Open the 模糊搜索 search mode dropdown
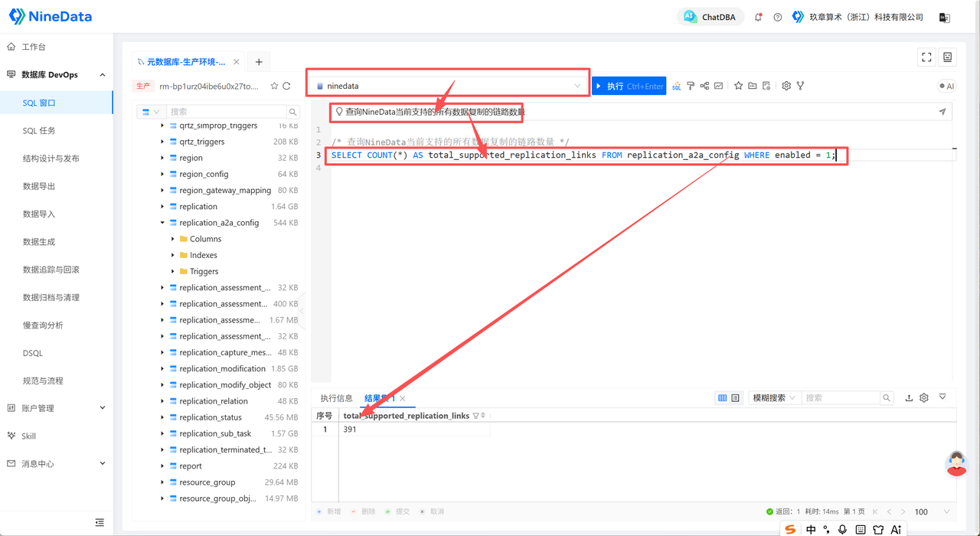The width and height of the screenshot is (980, 536). (x=774, y=398)
